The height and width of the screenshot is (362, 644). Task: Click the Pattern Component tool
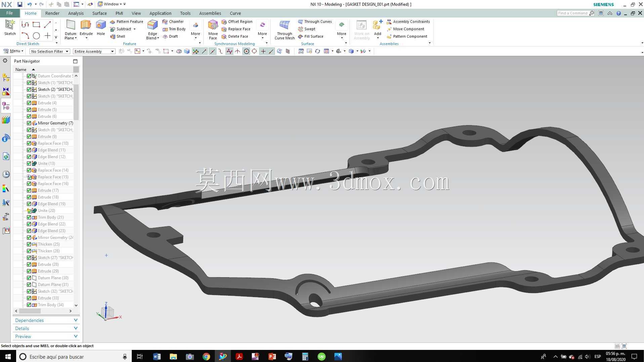[407, 36]
